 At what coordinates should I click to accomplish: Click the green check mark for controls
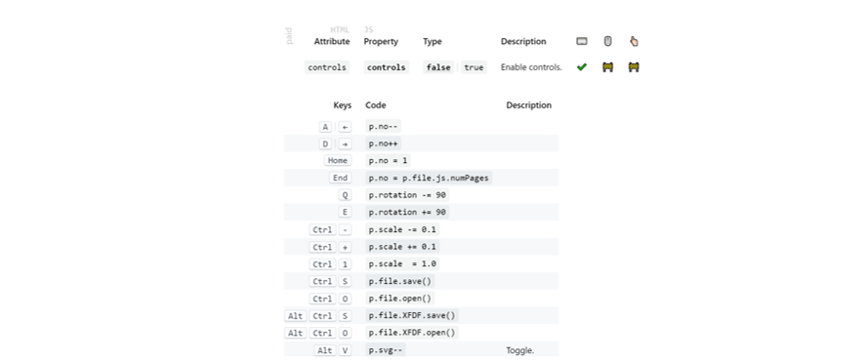point(581,67)
